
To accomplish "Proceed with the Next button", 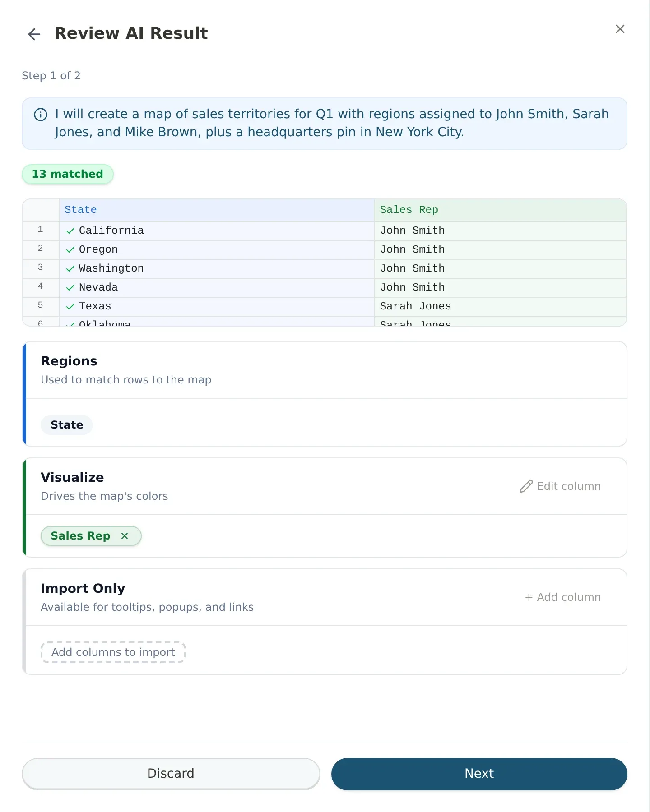I will click(479, 774).
